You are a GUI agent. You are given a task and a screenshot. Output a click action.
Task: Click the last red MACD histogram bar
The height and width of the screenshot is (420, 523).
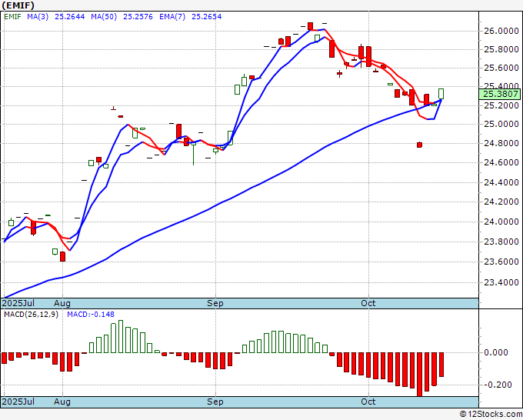pos(441,365)
